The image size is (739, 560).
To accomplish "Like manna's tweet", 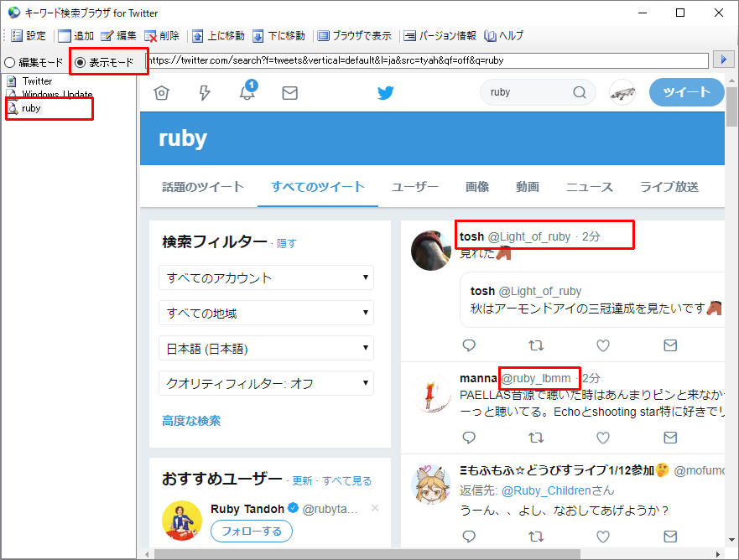I will tap(603, 438).
